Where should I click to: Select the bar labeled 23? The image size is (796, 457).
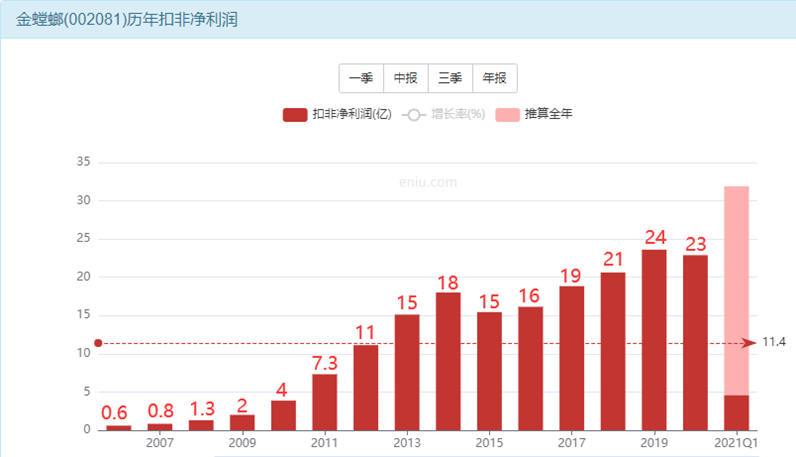[695, 343]
